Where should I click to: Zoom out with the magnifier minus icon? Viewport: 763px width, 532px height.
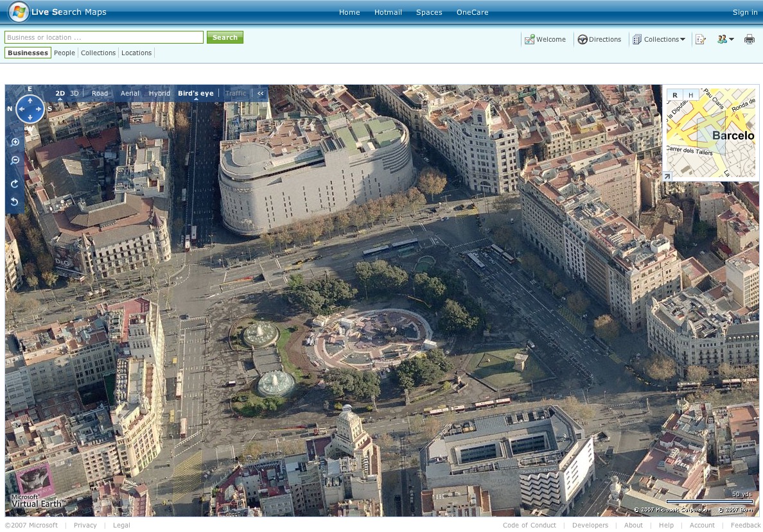click(x=15, y=160)
